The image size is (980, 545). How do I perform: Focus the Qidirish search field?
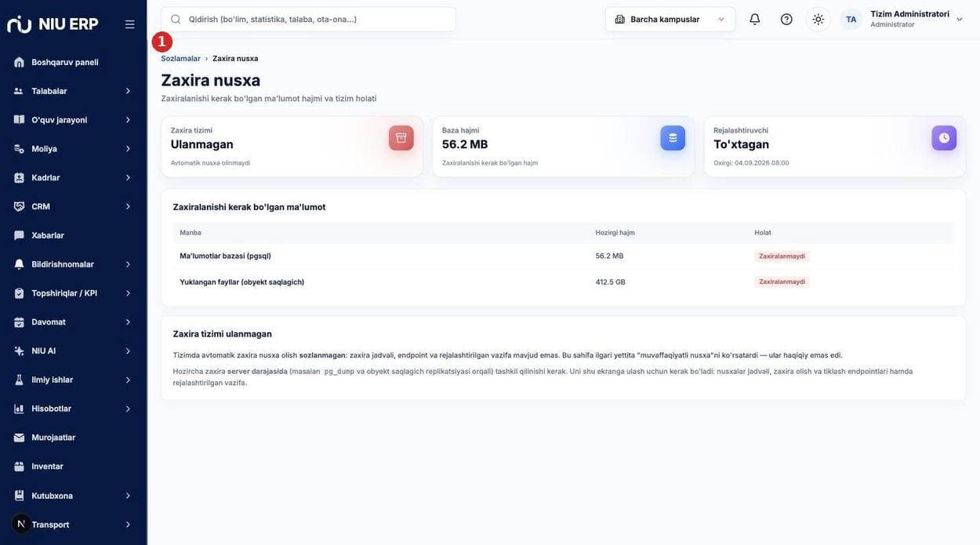pyautogui.click(x=308, y=19)
